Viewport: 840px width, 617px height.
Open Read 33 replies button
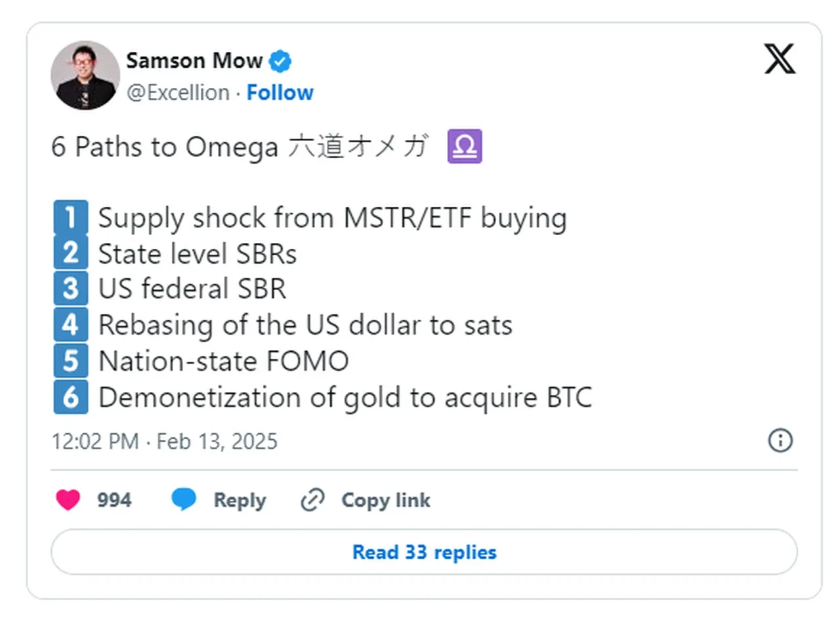pos(424,552)
